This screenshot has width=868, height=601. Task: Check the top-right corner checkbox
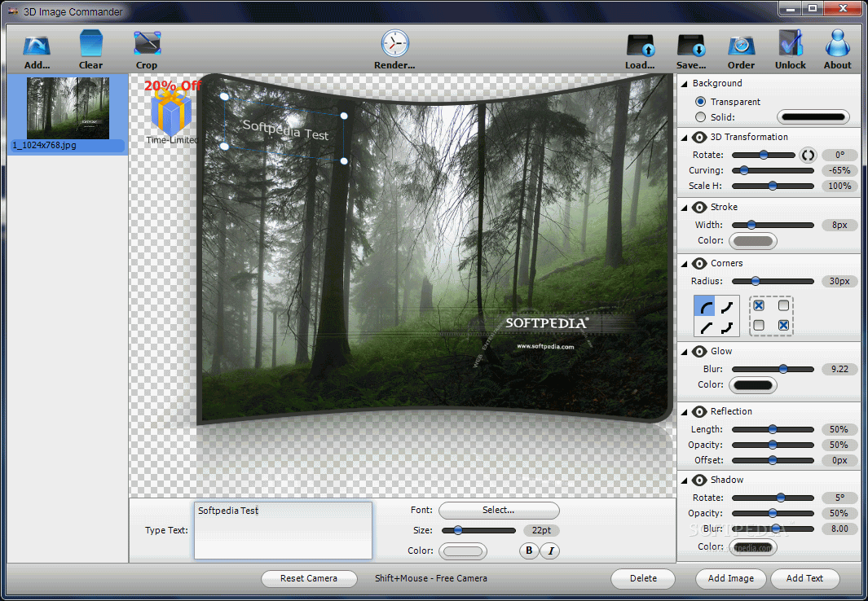coord(783,305)
